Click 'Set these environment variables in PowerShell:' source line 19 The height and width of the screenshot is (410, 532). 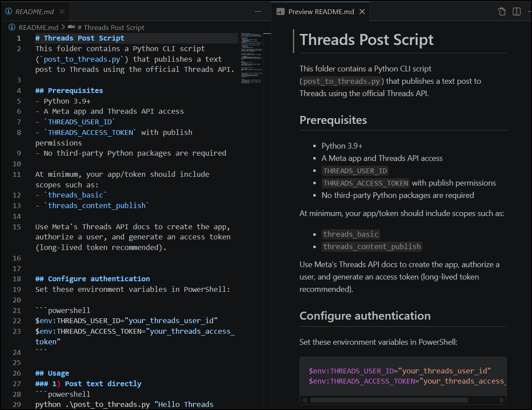tap(133, 289)
